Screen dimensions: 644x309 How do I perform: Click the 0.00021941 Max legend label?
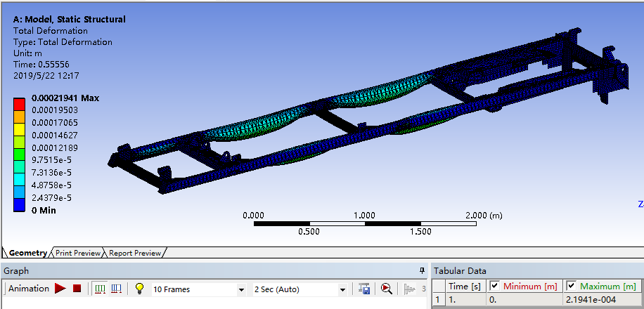click(65, 98)
